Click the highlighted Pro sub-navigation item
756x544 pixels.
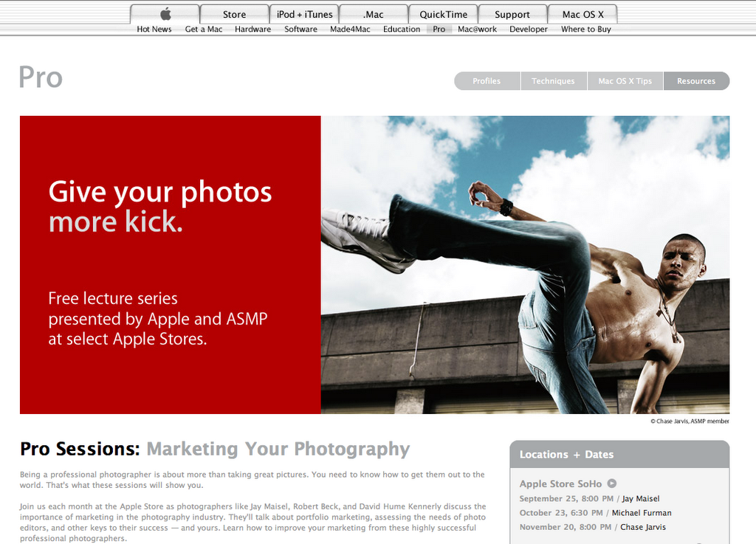(x=439, y=29)
